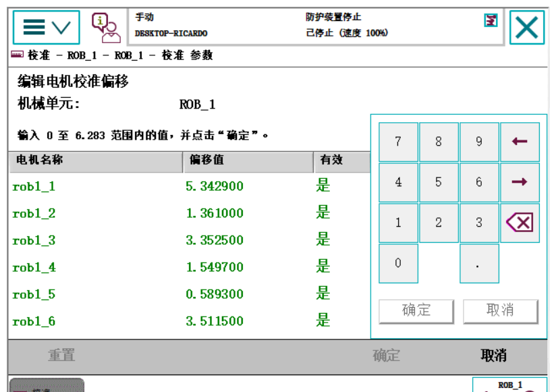Click 是 valid cell for rob1_1
The image size is (554, 392).
(323, 186)
